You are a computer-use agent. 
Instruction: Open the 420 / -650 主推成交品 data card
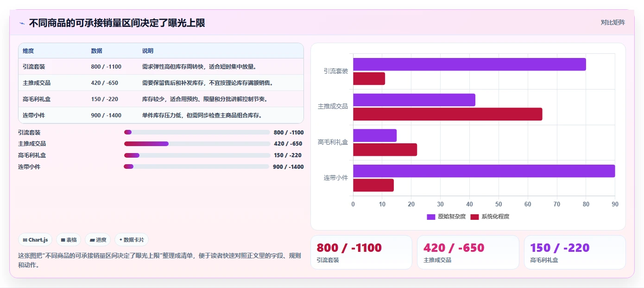[x=468, y=252]
